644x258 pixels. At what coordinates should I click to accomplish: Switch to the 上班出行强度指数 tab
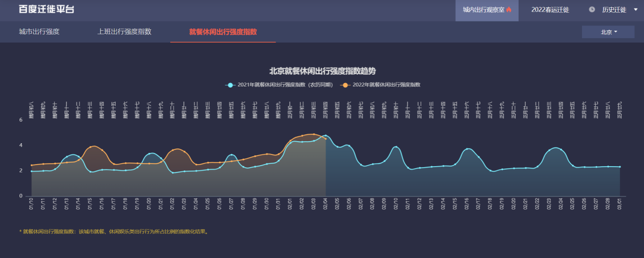click(124, 32)
